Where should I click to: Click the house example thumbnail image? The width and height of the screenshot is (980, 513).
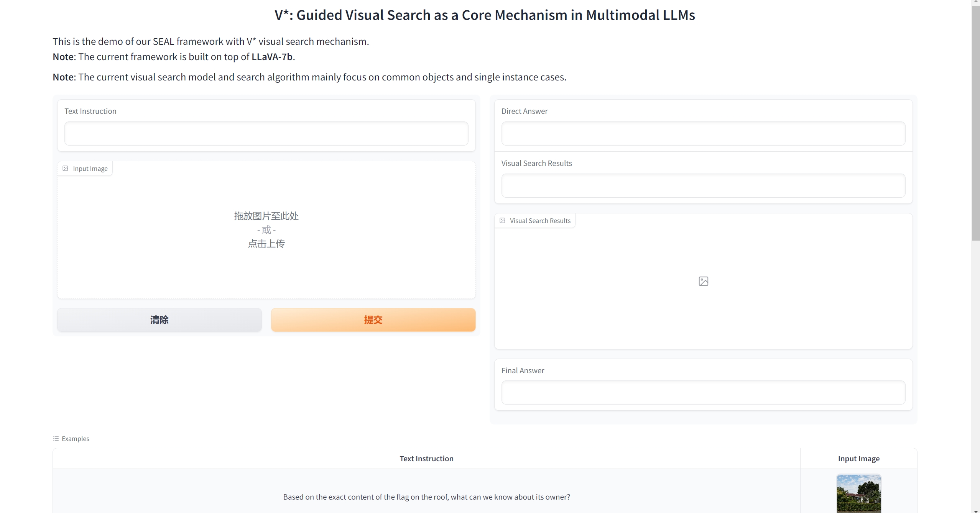(x=858, y=493)
